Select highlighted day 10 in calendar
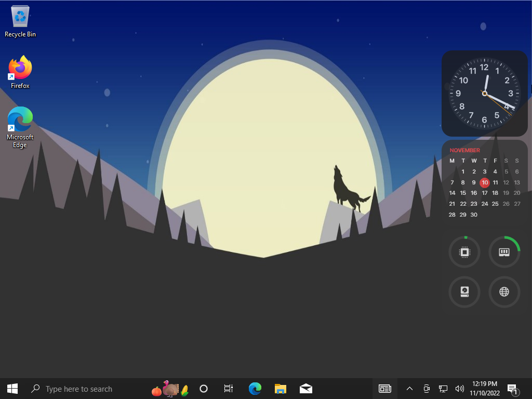The height and width of the screenshot is (399, 532). click(485, 182)
